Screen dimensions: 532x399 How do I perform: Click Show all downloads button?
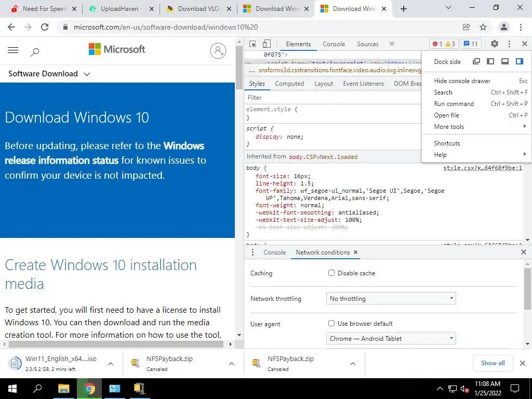pyautogui.click(x=493, y=363)
